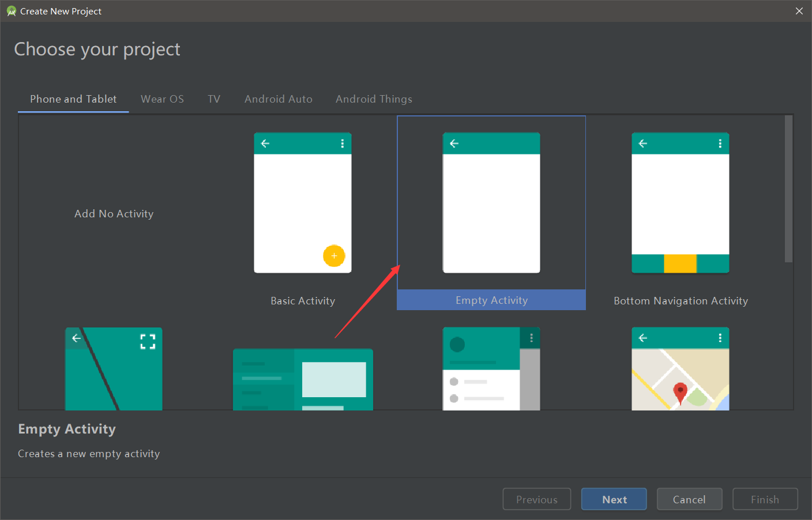The height and width of the screenshot is (520, 812).
Task: Click the disabled Previous button
Action: point(536,499)
